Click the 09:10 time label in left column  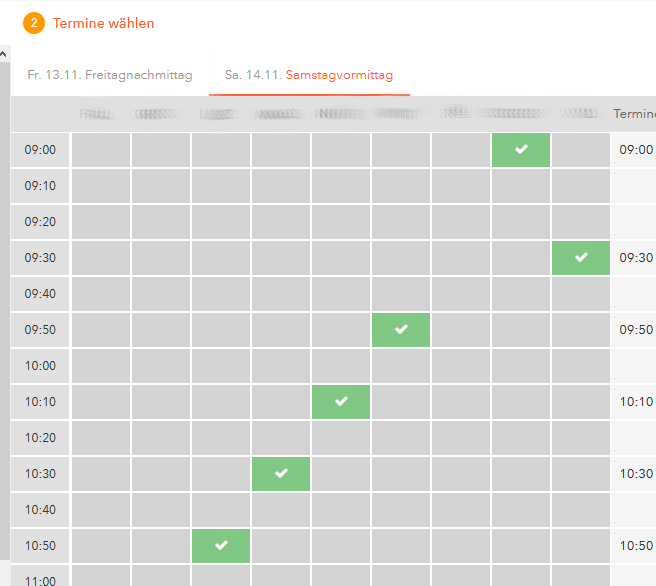40,186
